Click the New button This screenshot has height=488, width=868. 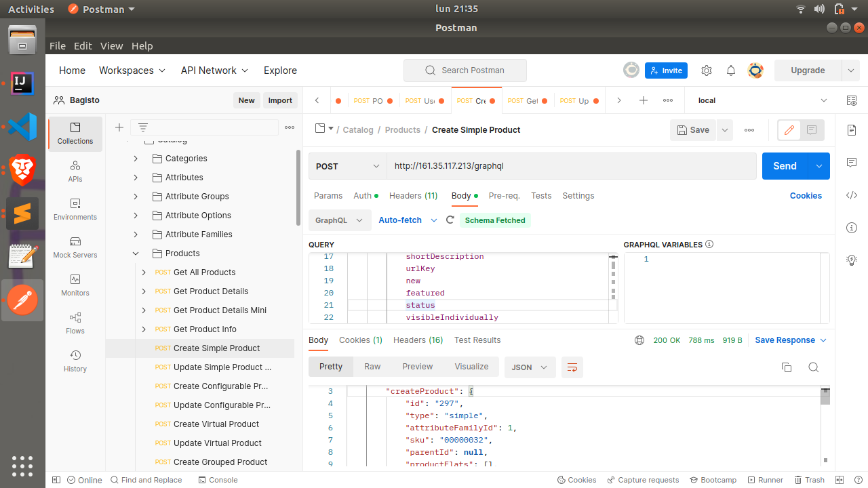(x=247, y=100)
